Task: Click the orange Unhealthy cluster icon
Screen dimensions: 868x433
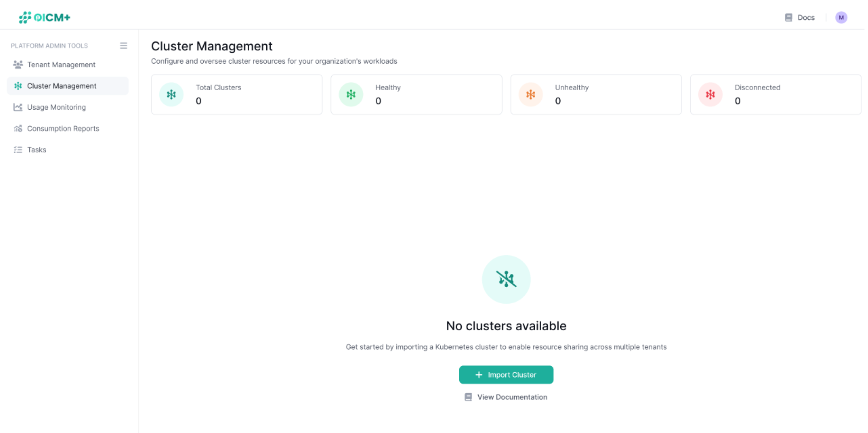Action: click(x=530, y=94)
